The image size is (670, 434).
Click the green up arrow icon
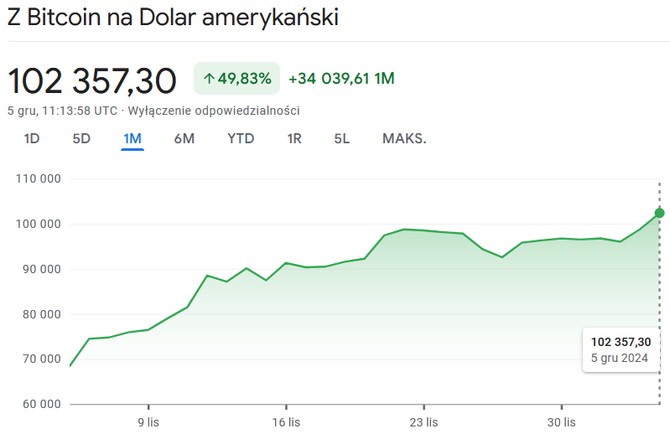[209, 78]
